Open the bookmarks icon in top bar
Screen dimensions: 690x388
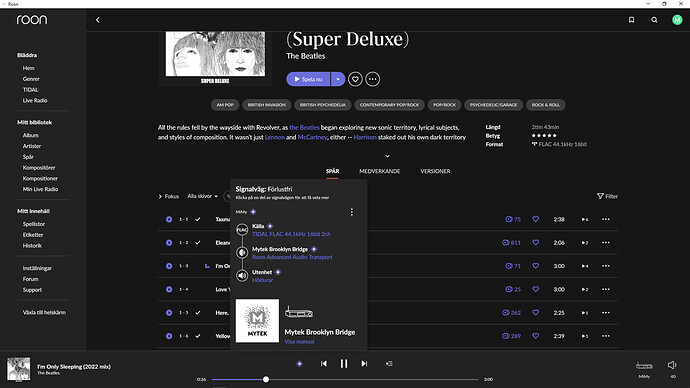point(631,20)
